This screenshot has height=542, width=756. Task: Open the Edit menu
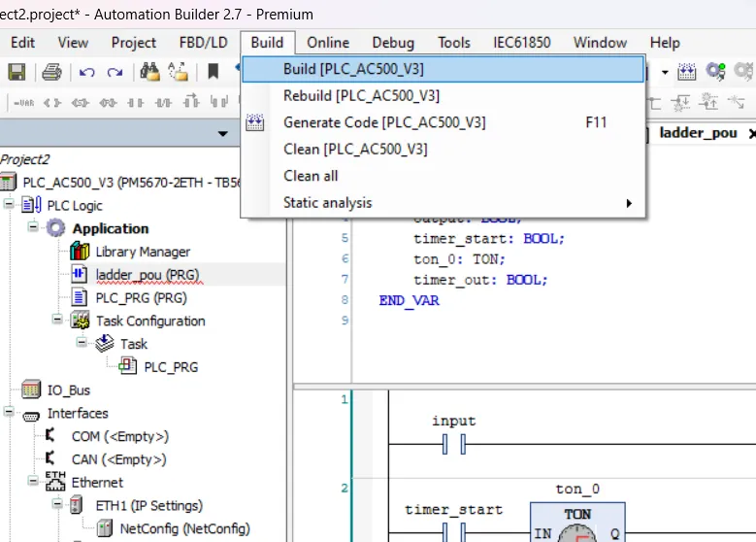tap(22, 43)
